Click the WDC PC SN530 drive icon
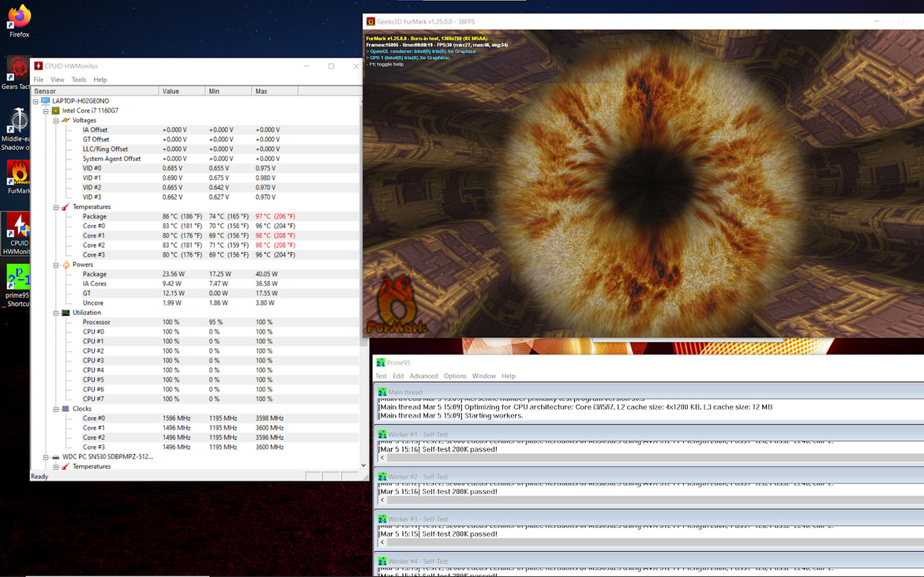Image resolution: width=924 pixels, height=577 pixels. [x=55, y=457]
